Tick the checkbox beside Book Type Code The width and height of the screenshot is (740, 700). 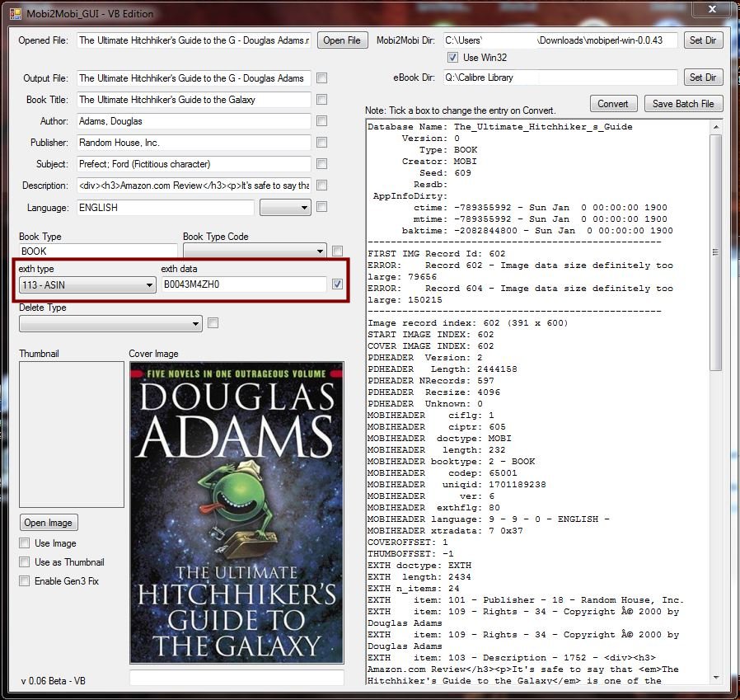coord(337,251)
